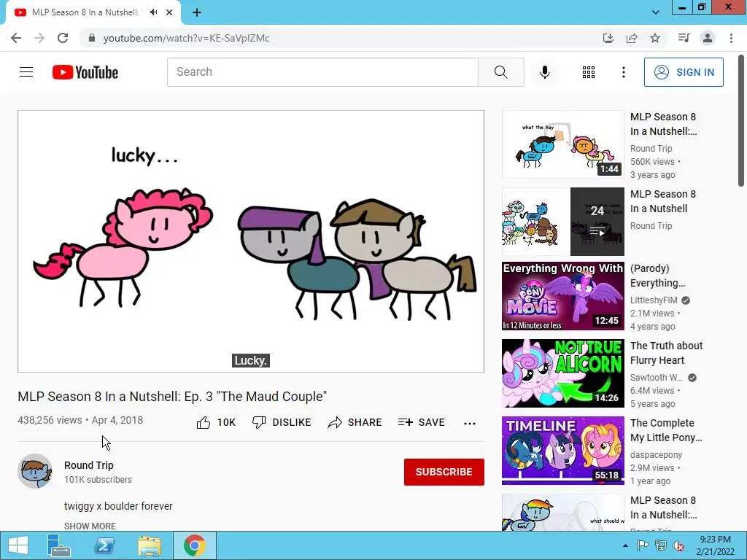
Task: Open 'MLP Season 8 In a Nutshell' playlist title
Action: point(662,201)
